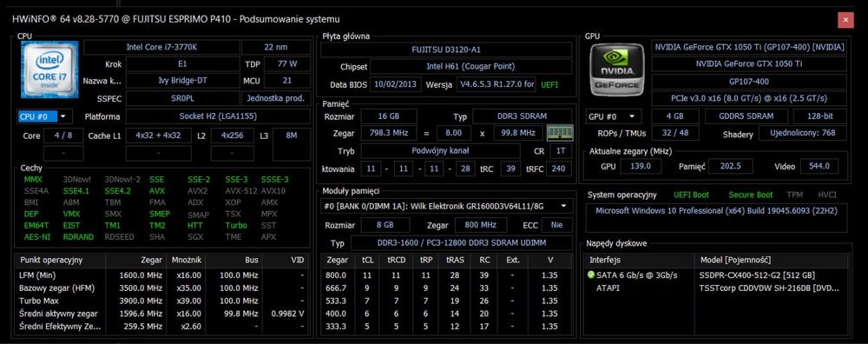Close the HWiNFO summary window
Screen dimensions: 868x344
pyautogui.click(x=845, y=20)
